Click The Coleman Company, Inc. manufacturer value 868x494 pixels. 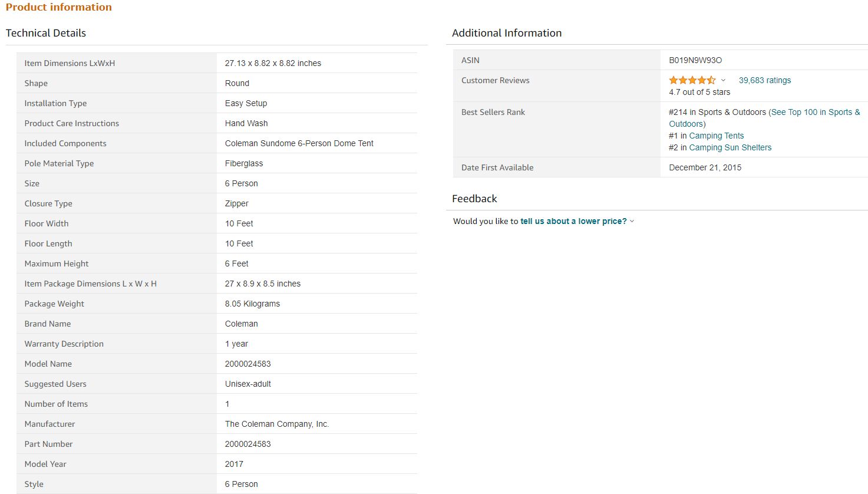276,424
